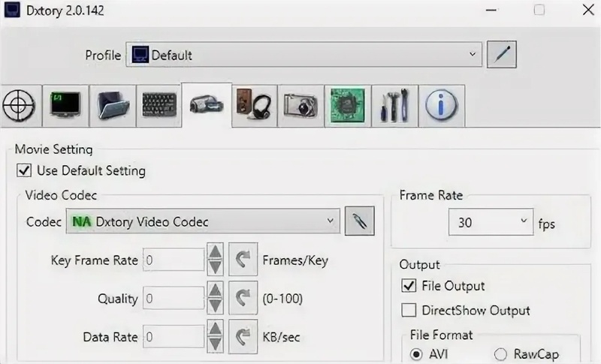Expand the Profile Default dropdown
Image resolution: width=601 pixels, height=364 pixels.
click(x=304, y=55)
